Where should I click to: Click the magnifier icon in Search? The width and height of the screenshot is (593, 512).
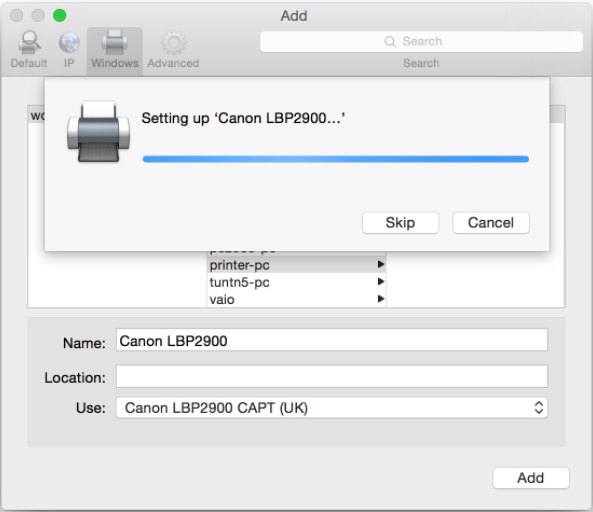(x=390, y=41)
